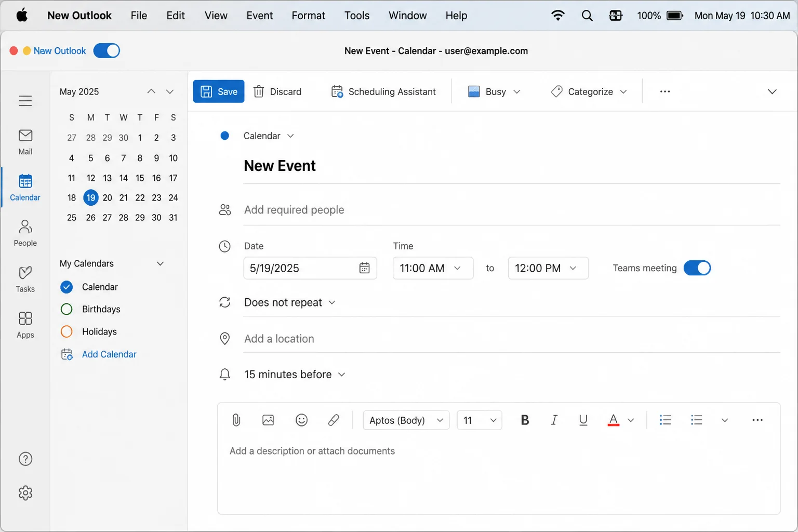Open more toolbar options ellipsis beside Categorize
This screenshot has height=532, width=798.
click(665, 91)
